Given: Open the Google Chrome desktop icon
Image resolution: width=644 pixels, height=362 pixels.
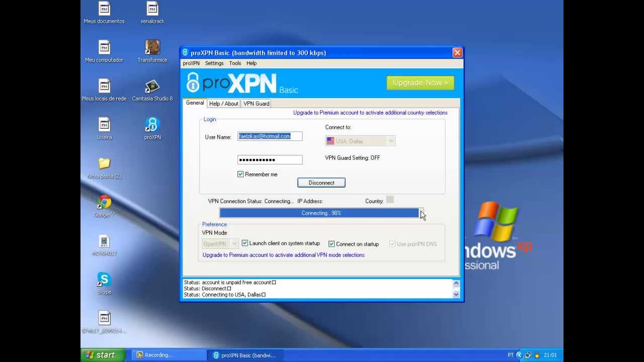Looking at the screenshot, I should coord(104,203).
